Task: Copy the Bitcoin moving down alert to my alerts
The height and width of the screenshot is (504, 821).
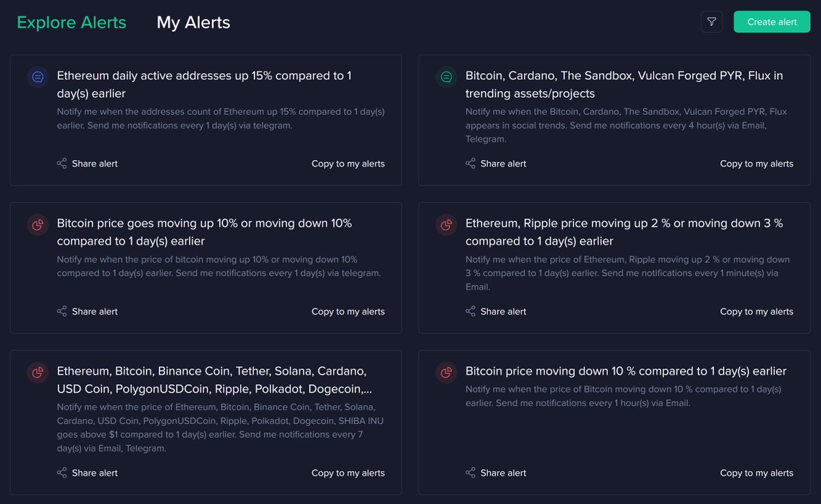Action: click(757, 473)
